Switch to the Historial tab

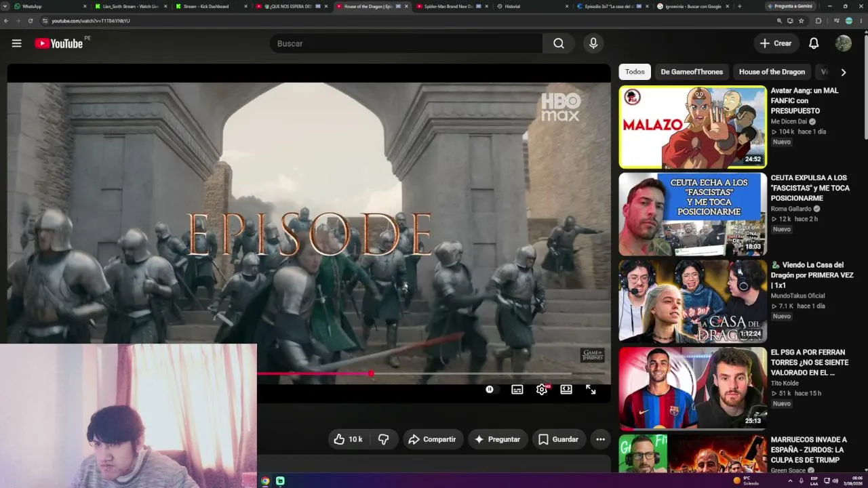(x=532, y=6)
